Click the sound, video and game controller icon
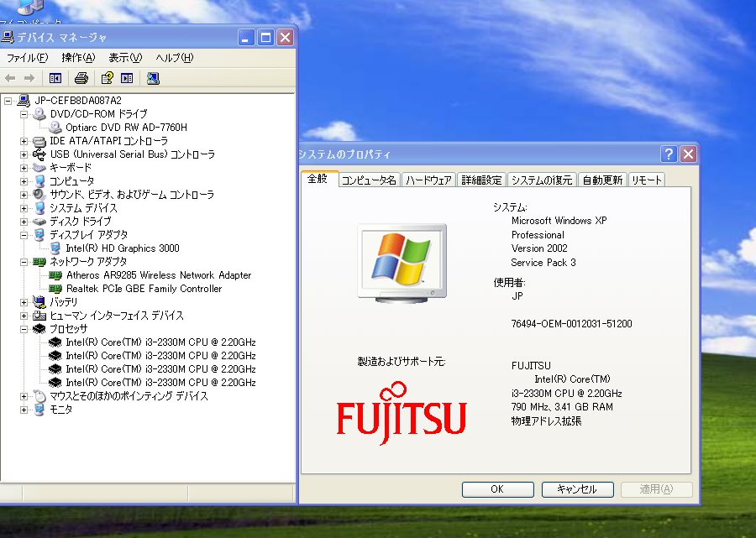 tap(39, 195)
